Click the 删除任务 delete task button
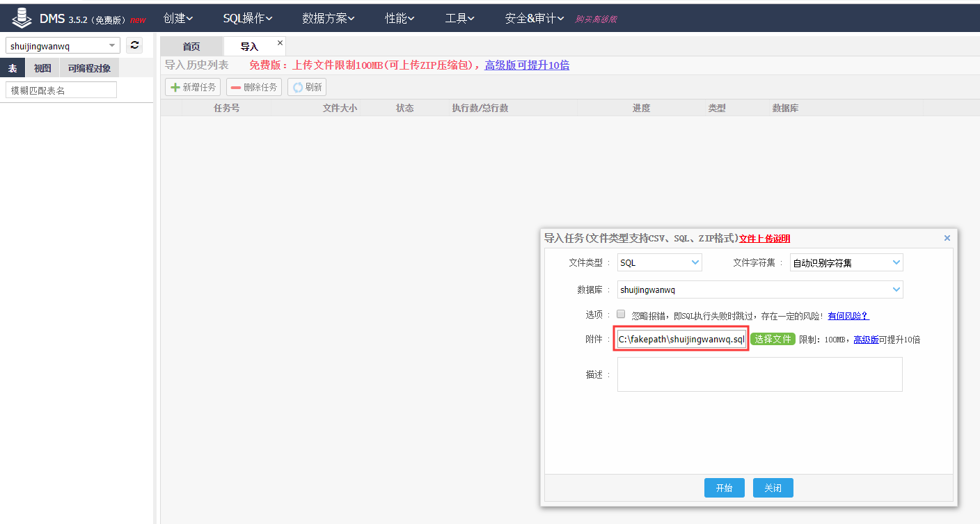The width and height of the screenshot is (980, 524). (254, 87)
